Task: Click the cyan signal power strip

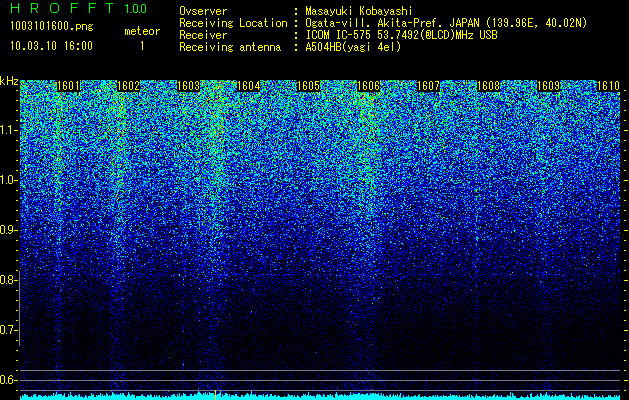Action: (320, 396)
